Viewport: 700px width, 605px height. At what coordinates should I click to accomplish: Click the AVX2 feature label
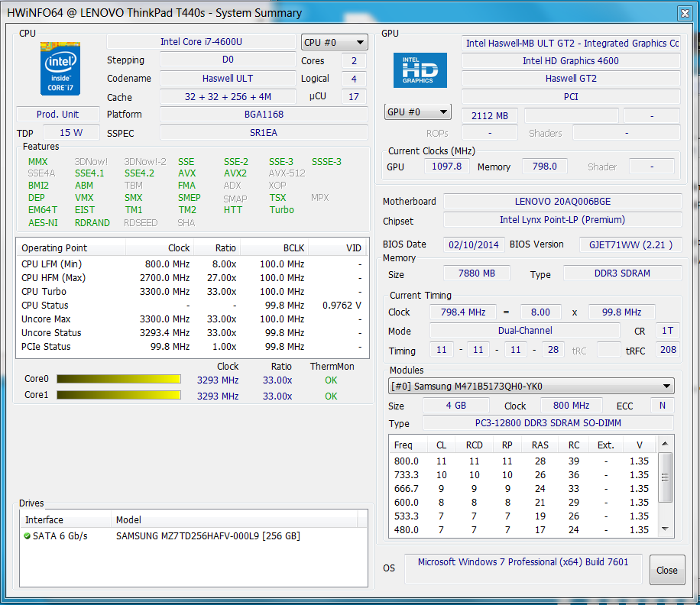[235, 173]
